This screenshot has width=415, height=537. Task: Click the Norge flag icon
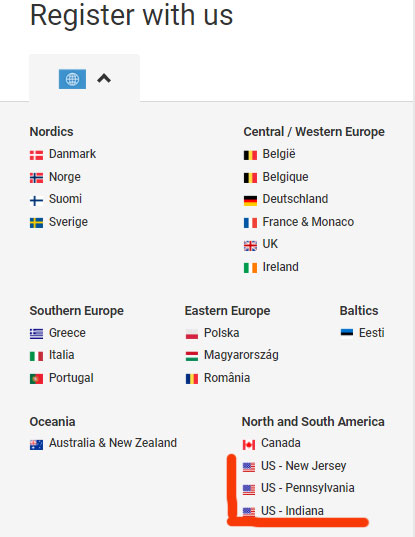click(36, 178)
